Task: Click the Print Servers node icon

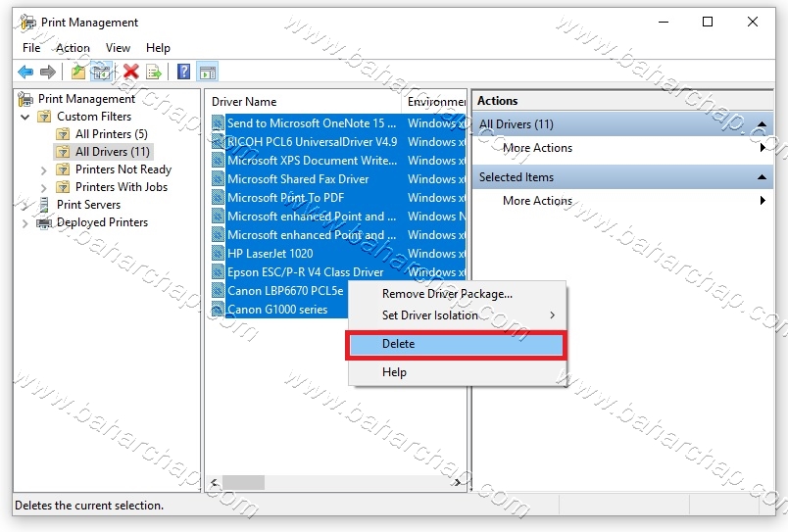Action: 44,205
